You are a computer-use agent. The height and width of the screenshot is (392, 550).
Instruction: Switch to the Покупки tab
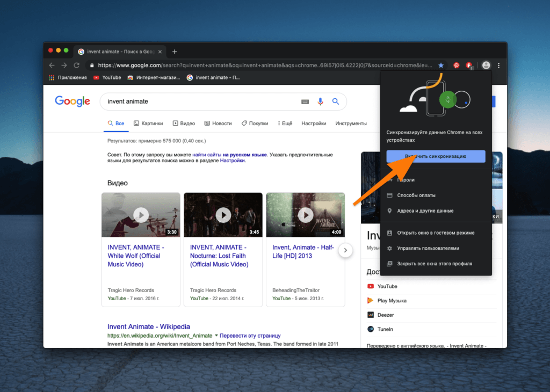click(255, 124)
